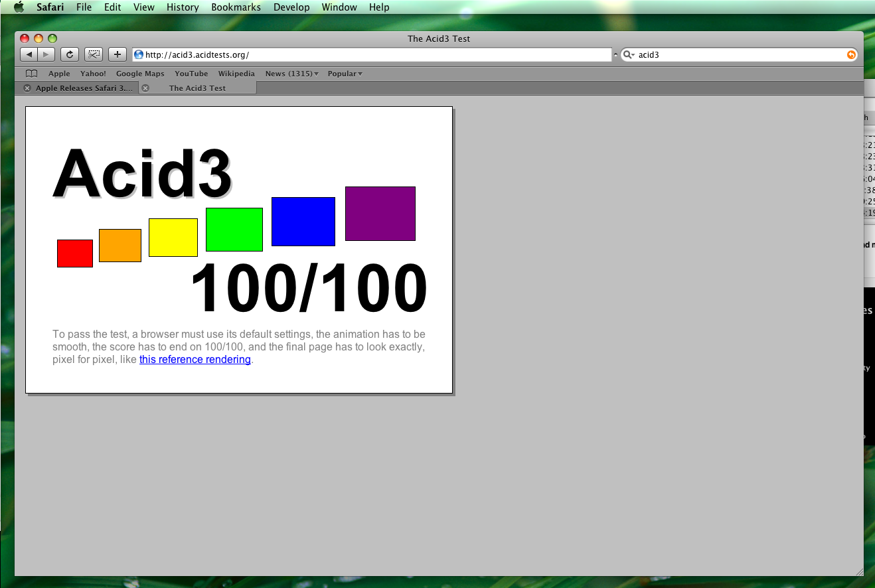This screenshot has width=875, height=588.
Task: Click the orange box on the Acid3 page
Action: coord(120,246)
